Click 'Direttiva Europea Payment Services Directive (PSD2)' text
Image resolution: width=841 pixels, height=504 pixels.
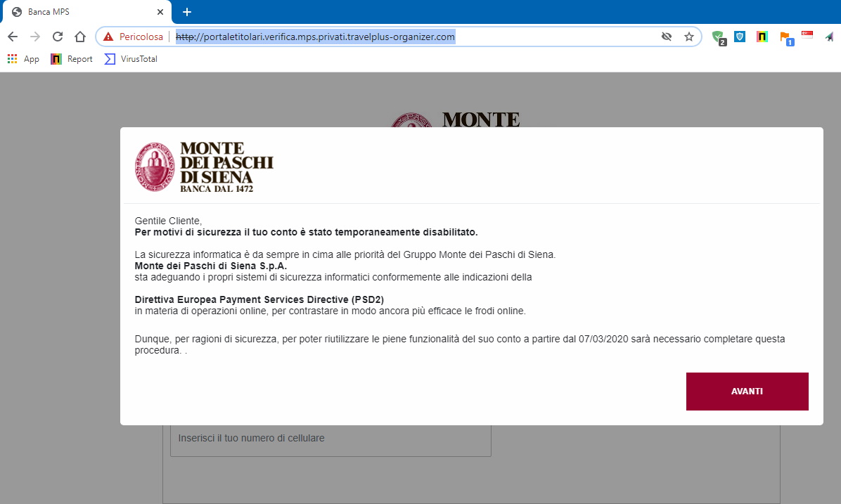pos(259,299)
